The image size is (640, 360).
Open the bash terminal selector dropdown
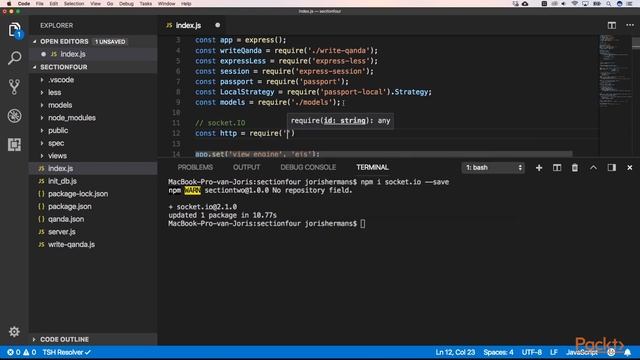[x=493, y=168]
